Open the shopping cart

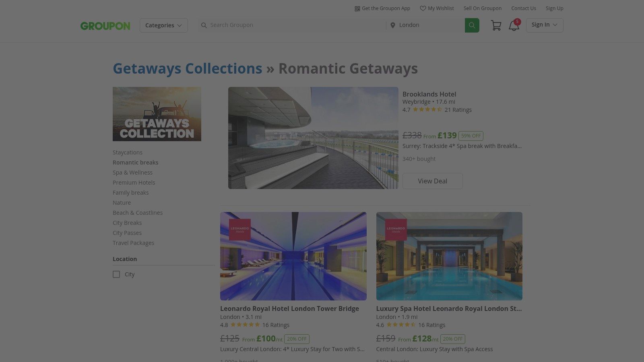point(496,25)
